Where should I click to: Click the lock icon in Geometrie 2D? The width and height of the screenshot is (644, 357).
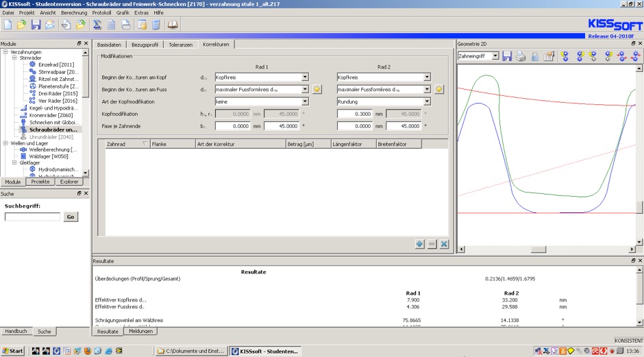(535, 56)
